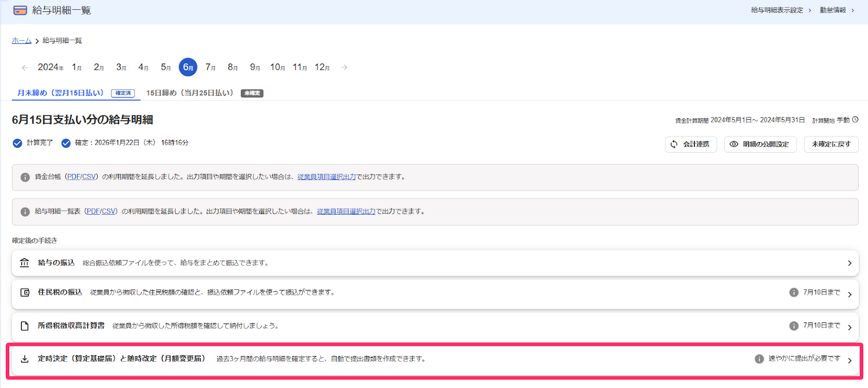Image resolution: width=868 pixels, height=388 pixels.
Task: Open 勤怠情報 link in header
Action: pos(837,10)
